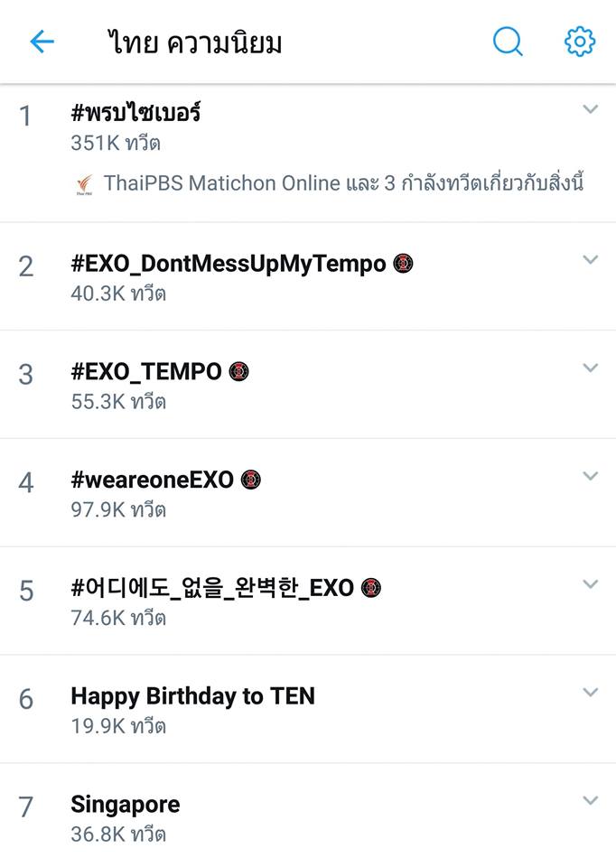Expand options chevron for #EXO_DontMessUpMyTempo

click(x=591, y=260)
